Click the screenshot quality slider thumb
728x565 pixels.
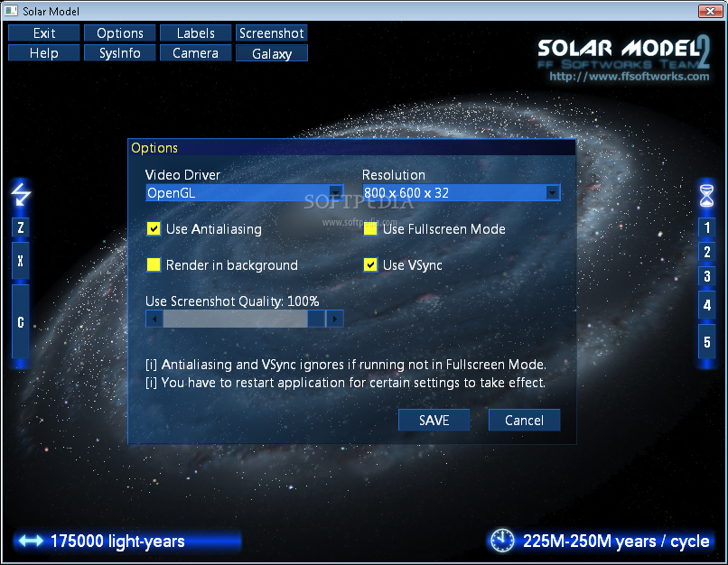[x=316, y=319]
